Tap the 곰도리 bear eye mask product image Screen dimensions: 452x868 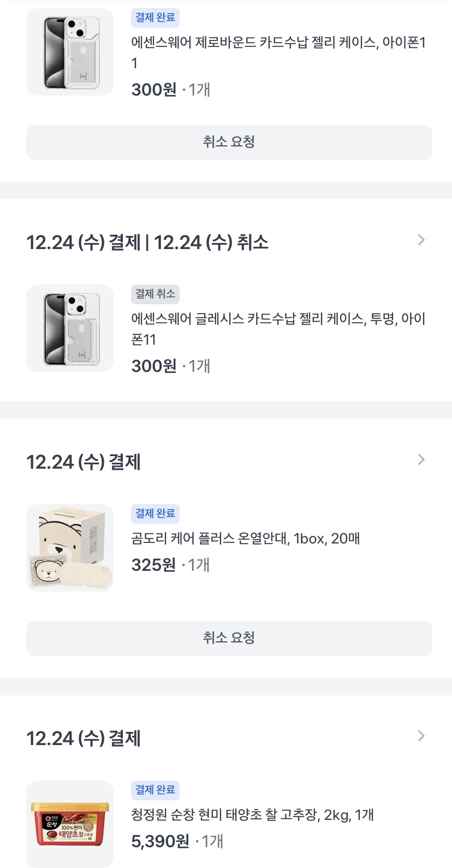pyautogui.click(x=70, y=548)
